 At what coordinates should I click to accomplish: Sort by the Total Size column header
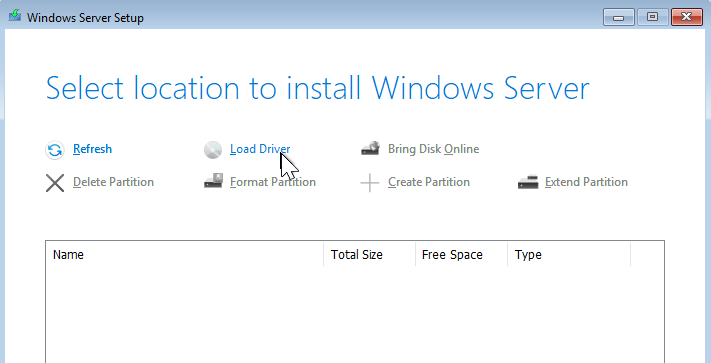pyautogui.click(x=370, y=255)
